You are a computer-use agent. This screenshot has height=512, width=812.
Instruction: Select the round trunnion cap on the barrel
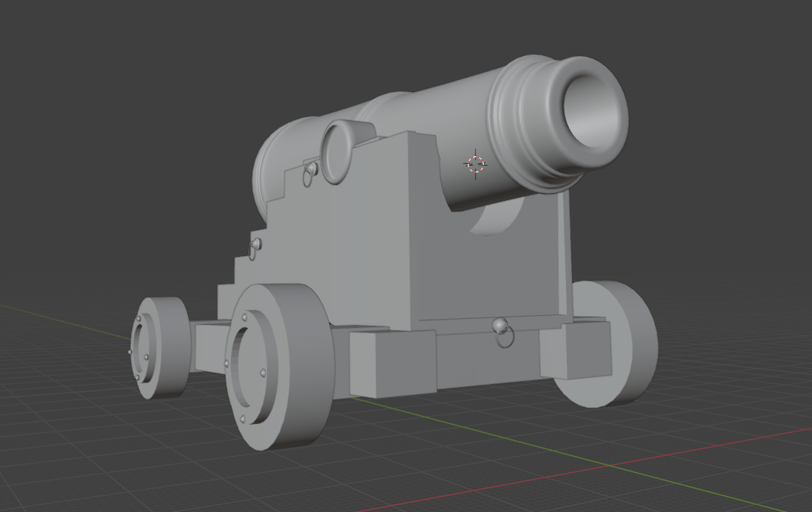click(x=338, y=153)
